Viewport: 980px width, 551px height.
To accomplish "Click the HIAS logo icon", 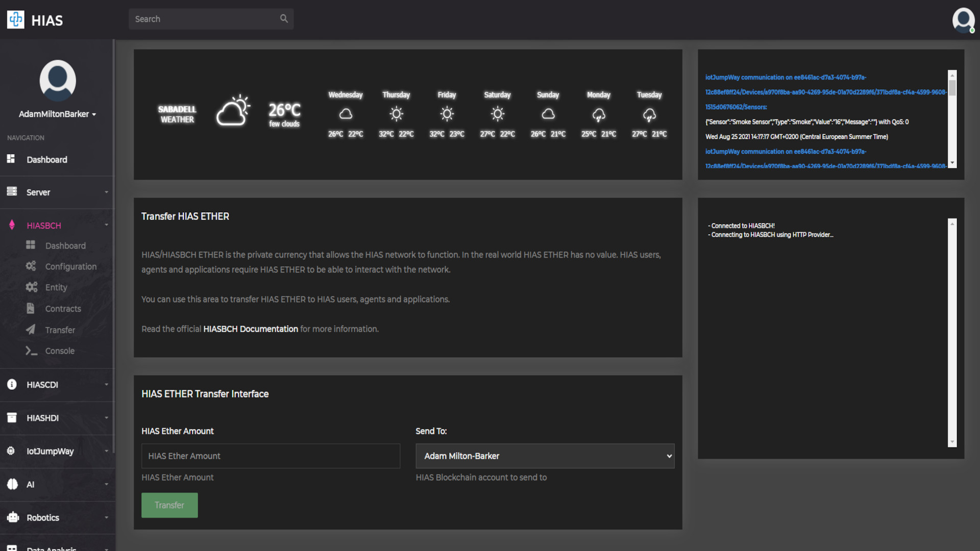I will pos(16,20).
